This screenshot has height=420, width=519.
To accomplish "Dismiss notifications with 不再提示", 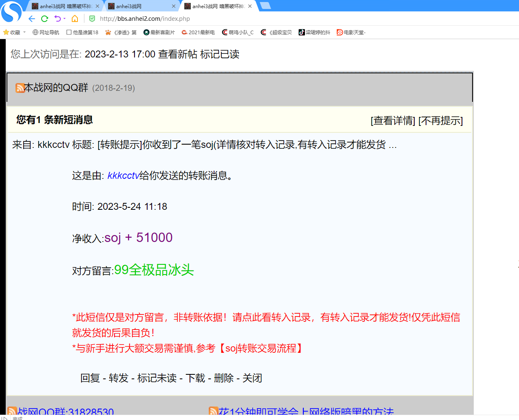I will point(440,121).
